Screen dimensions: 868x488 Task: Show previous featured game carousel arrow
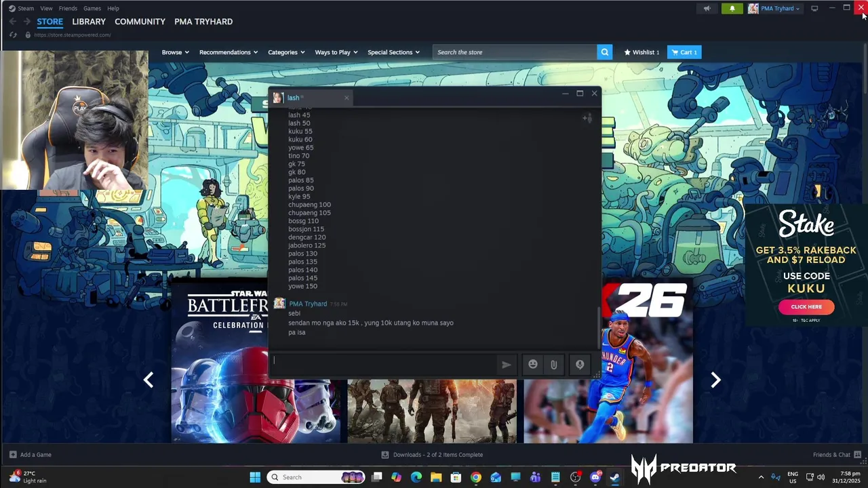[x=149, y=380]
